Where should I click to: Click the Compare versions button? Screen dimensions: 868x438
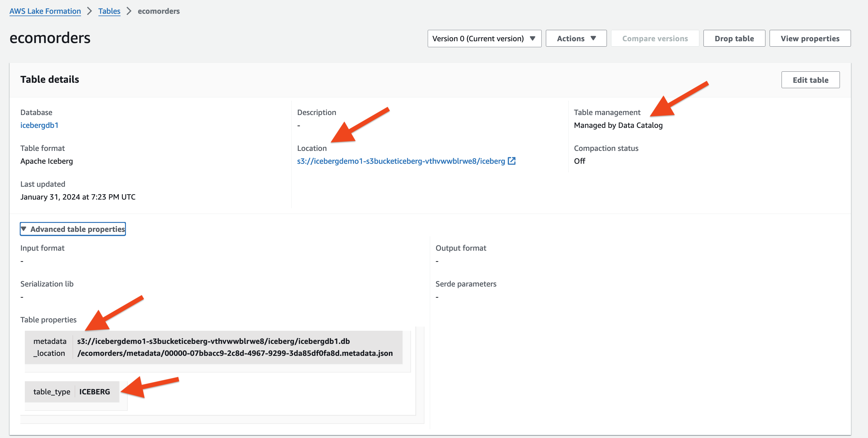tap(655, 39)
